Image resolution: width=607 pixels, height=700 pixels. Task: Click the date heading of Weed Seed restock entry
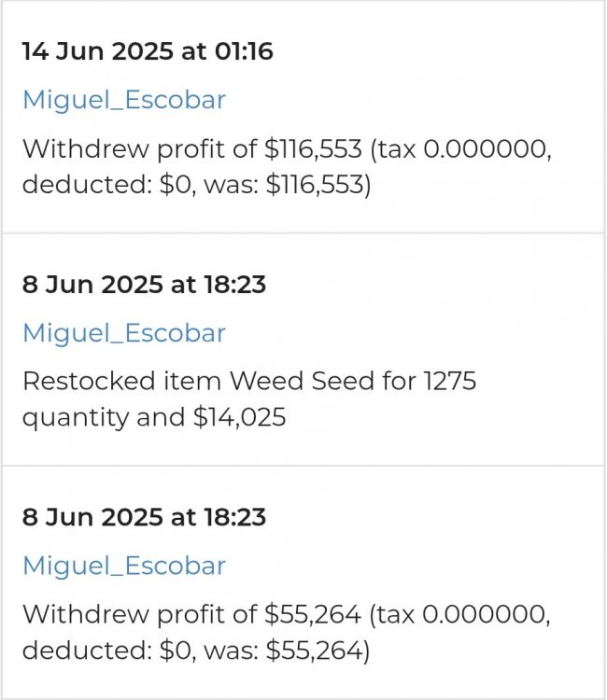point(144,284)
